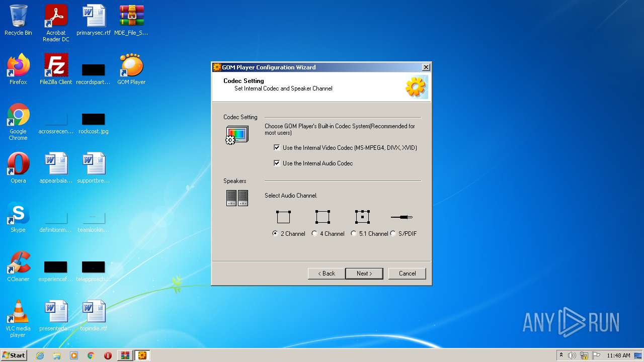Select the recordspart file icon

tap(94, 73)
